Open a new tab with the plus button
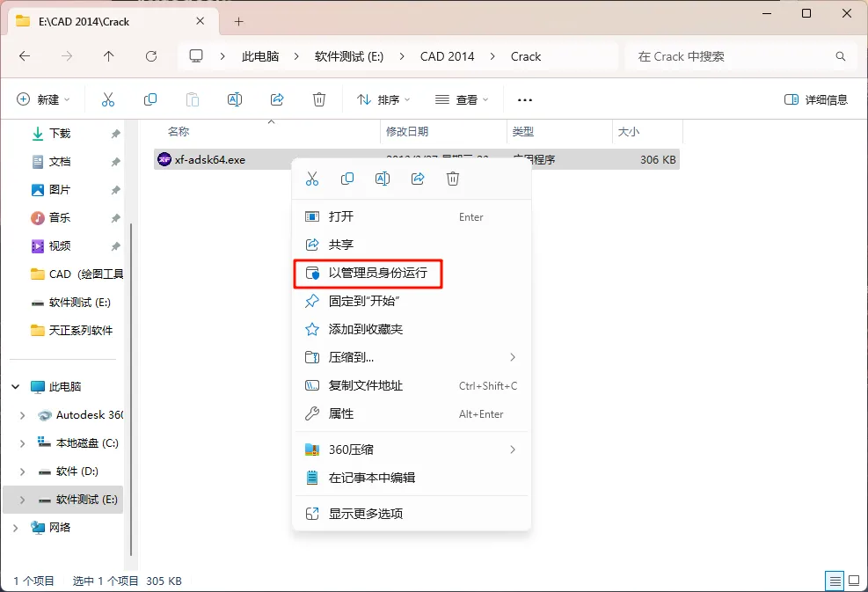The width and height of the screenshot is (868, 592). point(238,22)
